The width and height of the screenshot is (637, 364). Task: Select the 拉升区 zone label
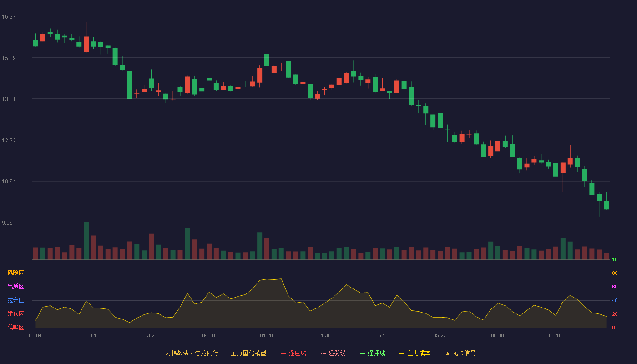(16, 300)
